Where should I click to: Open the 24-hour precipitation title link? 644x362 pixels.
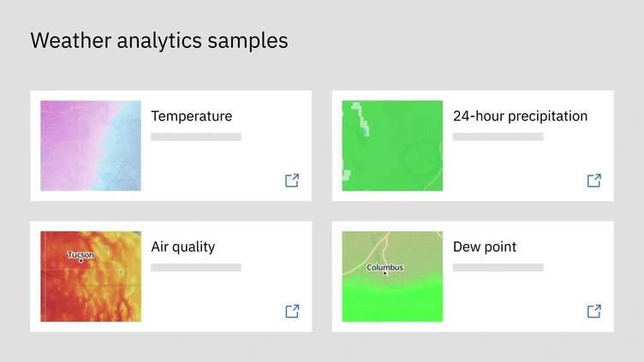pyautogui.click(x=520, y=116)
